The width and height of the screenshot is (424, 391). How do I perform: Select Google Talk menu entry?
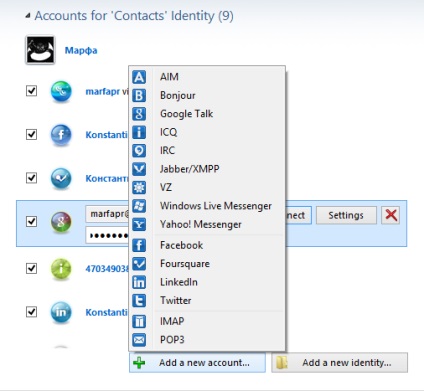point(207,114)
